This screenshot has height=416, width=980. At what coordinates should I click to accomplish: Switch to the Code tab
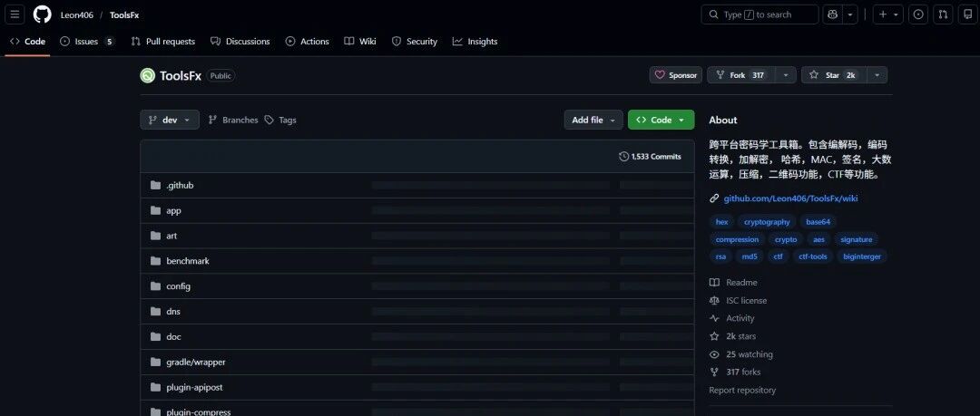coord(27,41)
